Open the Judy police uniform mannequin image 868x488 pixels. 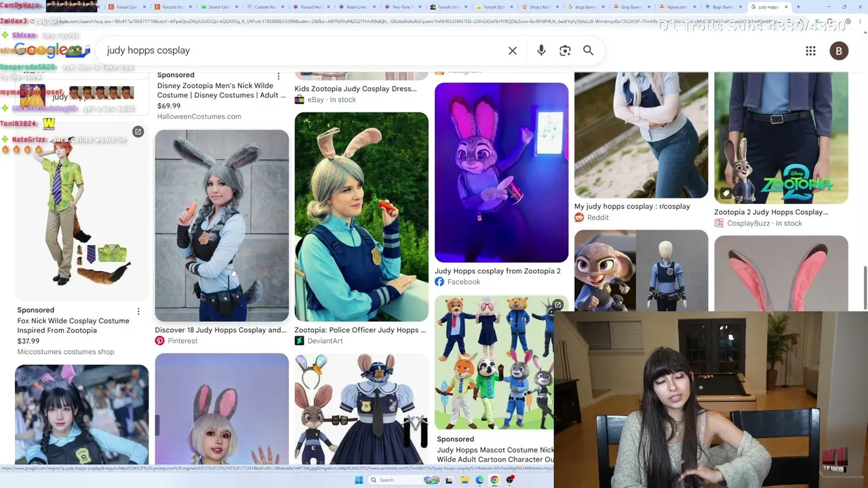(x=642, y=270)
